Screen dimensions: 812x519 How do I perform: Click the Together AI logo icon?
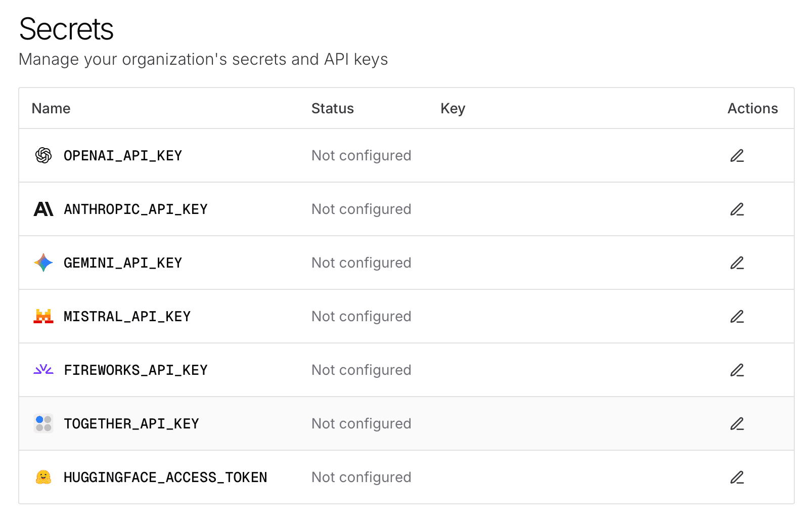[x=43, y=423]
